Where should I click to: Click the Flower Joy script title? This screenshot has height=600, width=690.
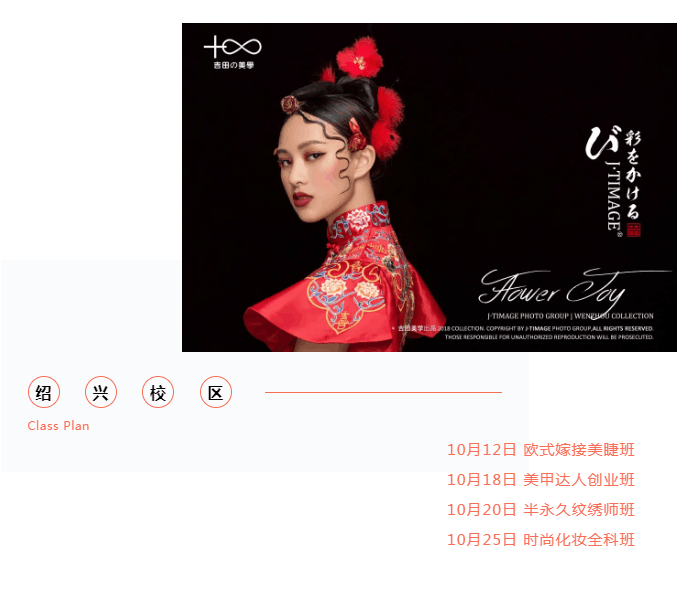tap(572, 289)
